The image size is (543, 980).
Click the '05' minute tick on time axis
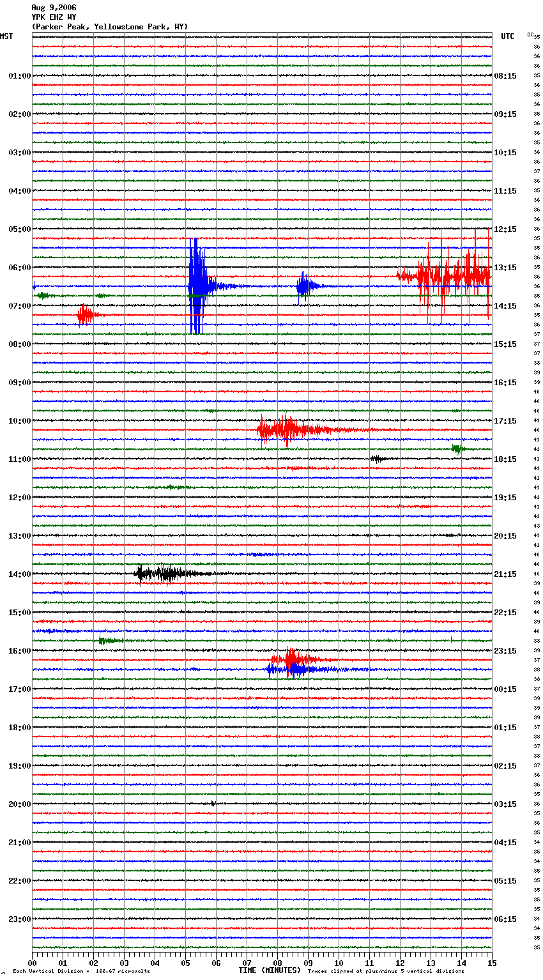click(185, 963)
